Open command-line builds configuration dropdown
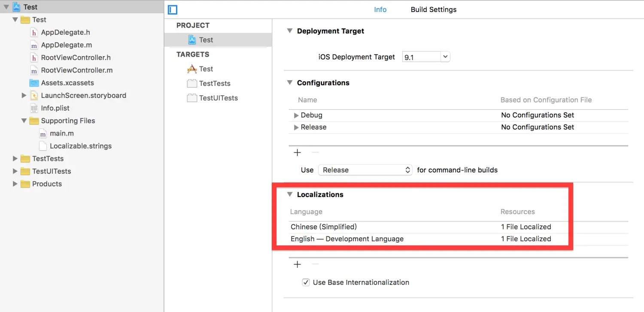The height and width of the screenshot is (312, 644). 365,170
